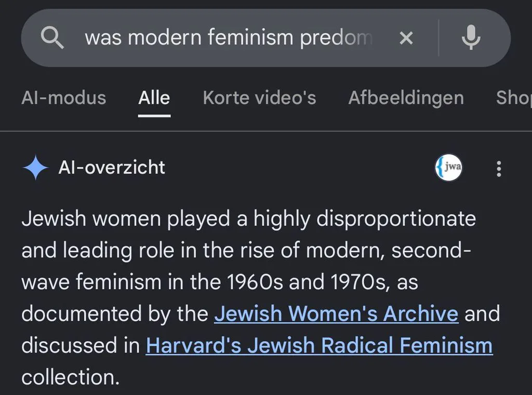Viewport: 532px width, 395px height.
Task: Switch to the AI-modus tab
Action: pos(64,98)
